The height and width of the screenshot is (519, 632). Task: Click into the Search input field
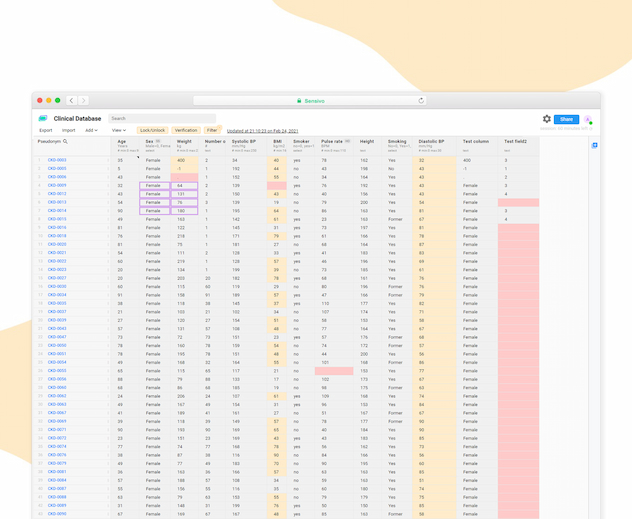pyautogui.click(x=162, y=118)
